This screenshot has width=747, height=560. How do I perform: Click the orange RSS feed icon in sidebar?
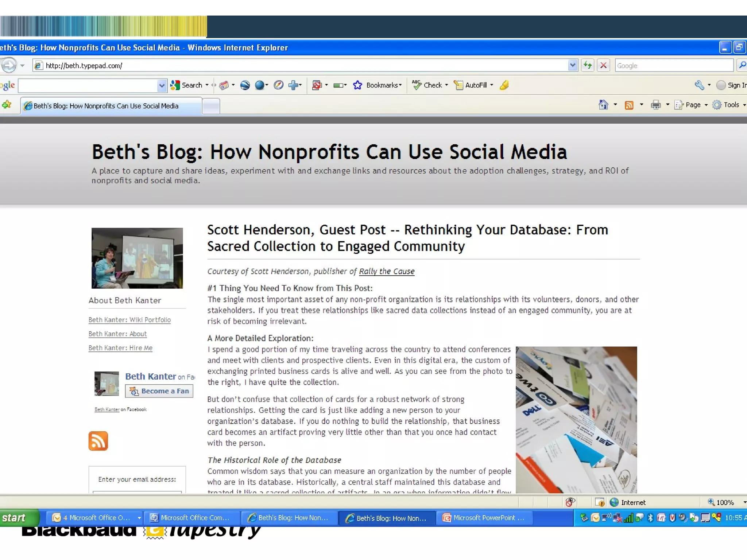(98, 441)
